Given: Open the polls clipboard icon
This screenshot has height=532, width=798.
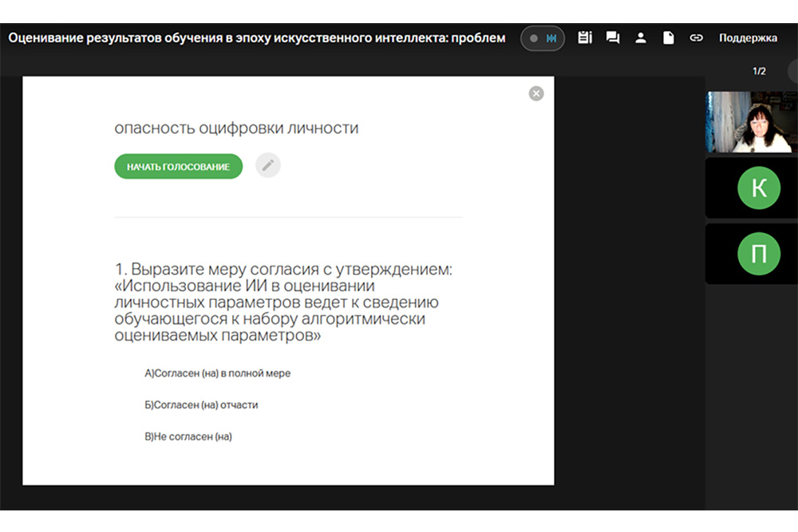Looking at the screenshot, I should click(585, 37).
